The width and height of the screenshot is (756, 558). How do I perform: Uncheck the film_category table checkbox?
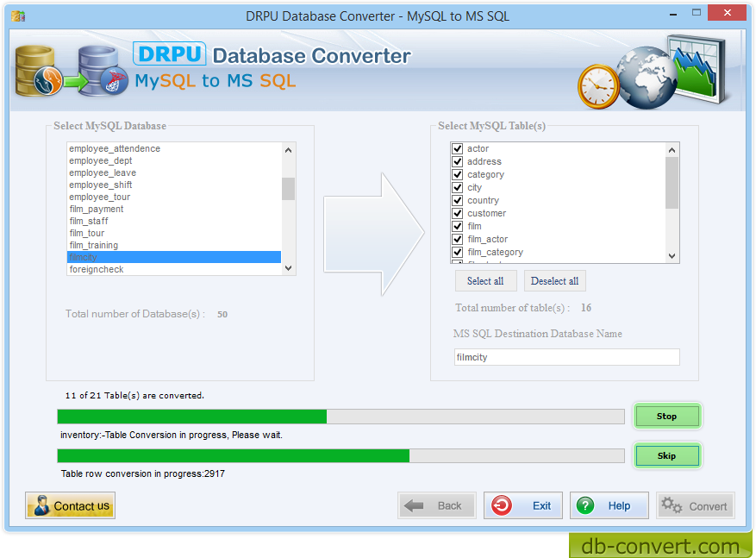tap(457, 252)
